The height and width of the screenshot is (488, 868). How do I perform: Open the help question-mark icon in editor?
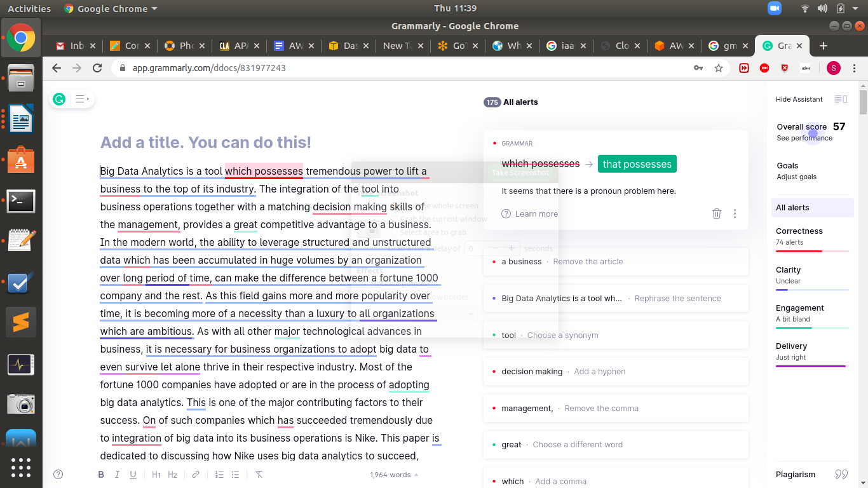click(58, 474)
